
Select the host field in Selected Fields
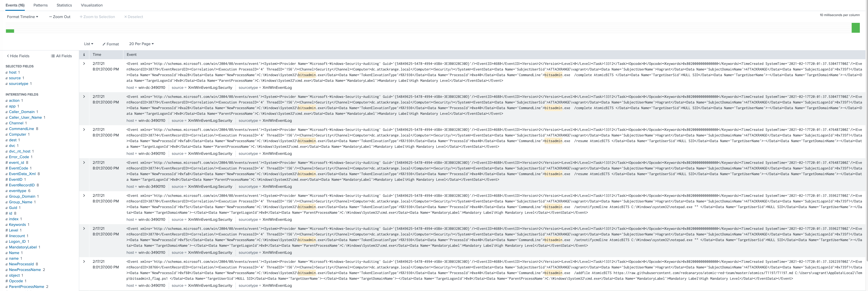(13, 72)
